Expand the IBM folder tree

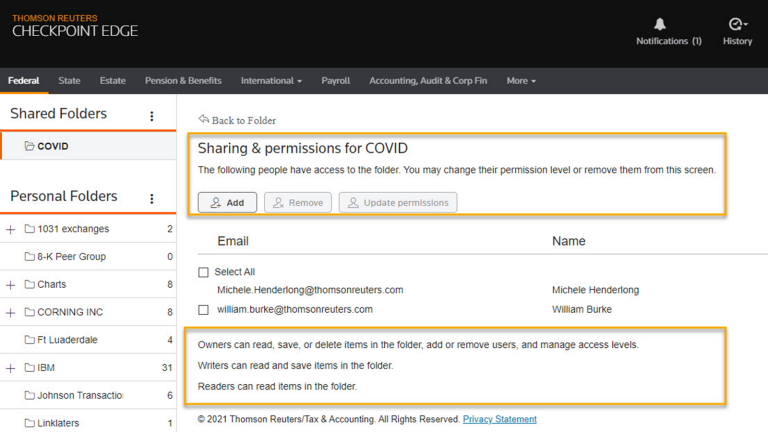tap(10, 368)
